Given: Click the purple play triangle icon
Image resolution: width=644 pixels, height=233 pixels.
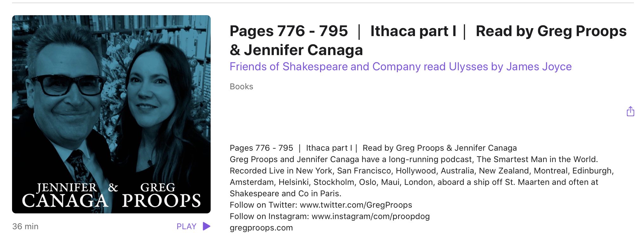Looking at the screenshot, I should (207, 226).
